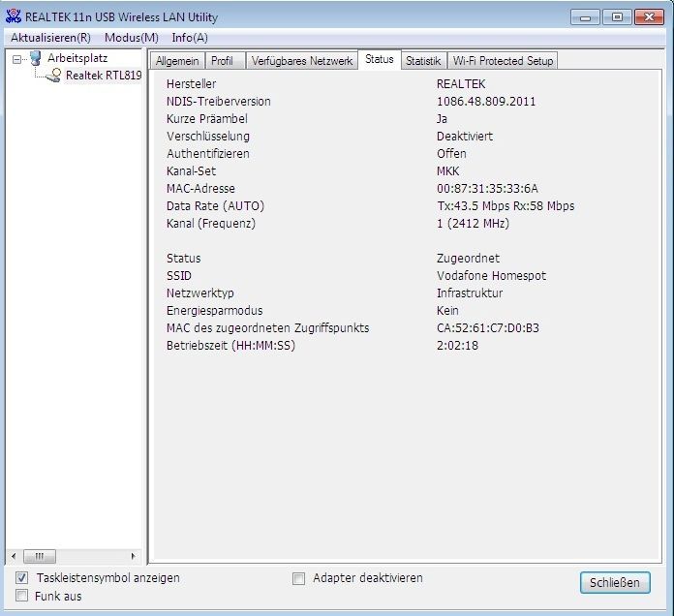Open the Statistik tab
Image resolution: width=674 pixels, height=616 pixels.
[x=423, y=61]
